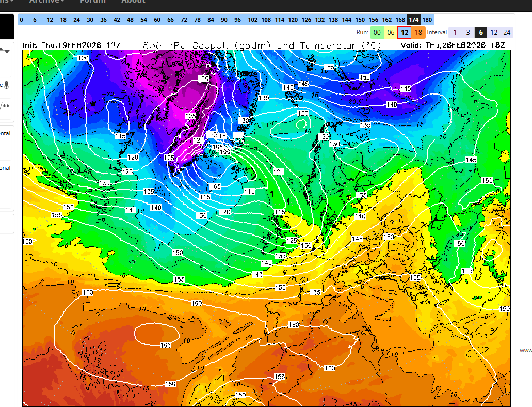Set Interval to 1 hour

pos(455,33)
